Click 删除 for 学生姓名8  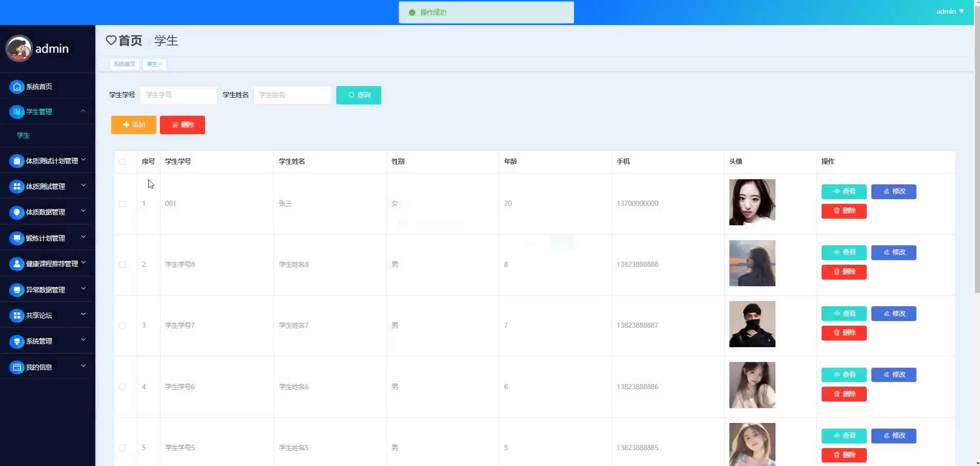[844, 272]
